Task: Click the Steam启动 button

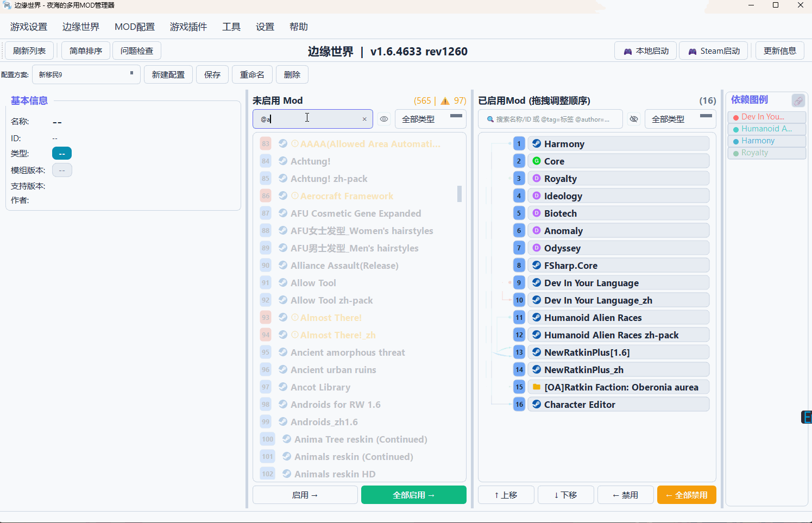Action: pos(713,50)
